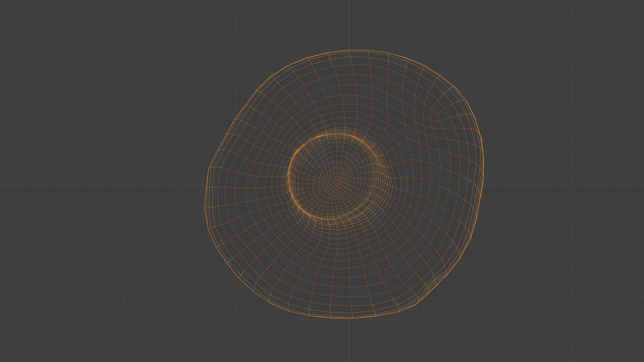Click empty grid space in upper-left corner

(50, 38)
